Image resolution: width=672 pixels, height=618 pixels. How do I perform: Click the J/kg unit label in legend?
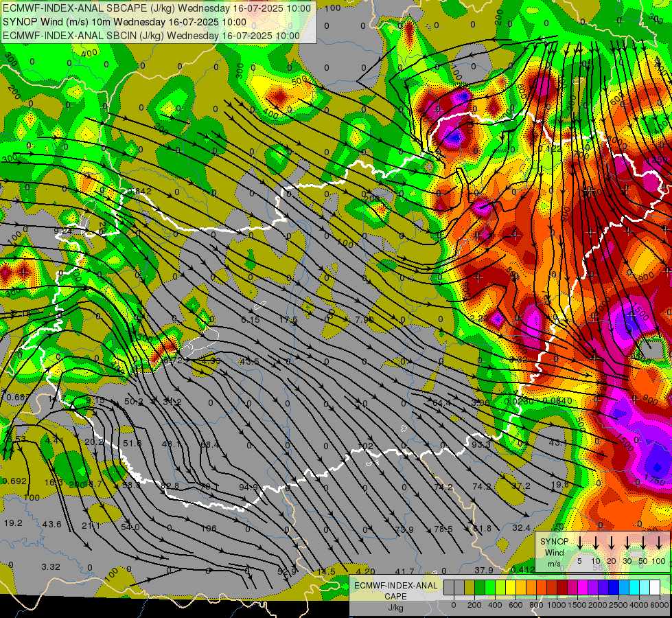point(395,608)
